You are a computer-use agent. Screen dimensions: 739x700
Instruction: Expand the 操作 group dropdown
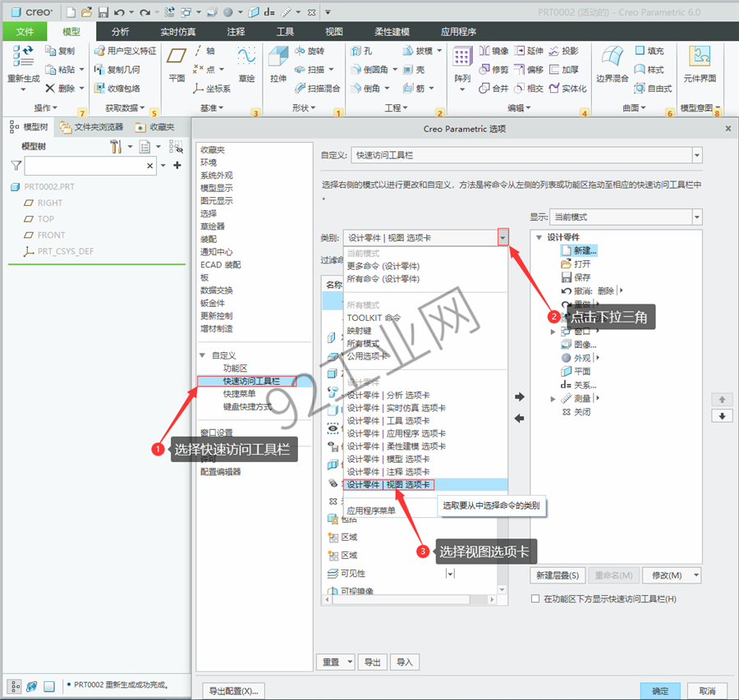[x=46, y=108]
